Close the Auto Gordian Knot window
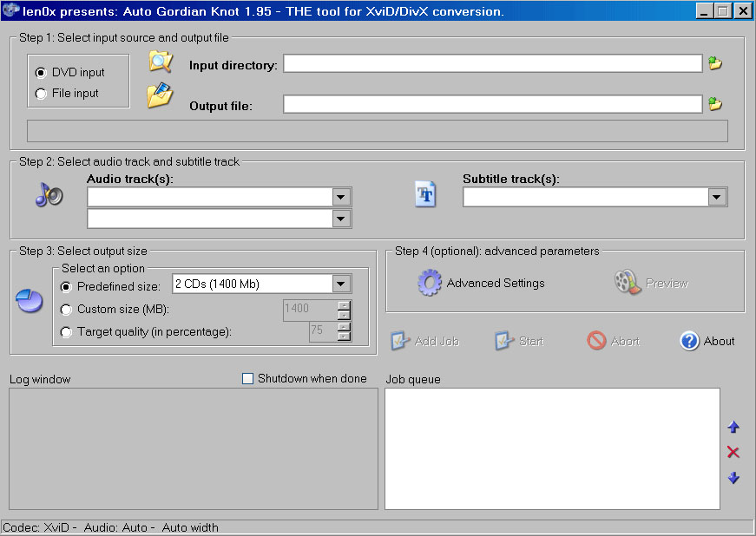Image resolution: width=756 pixels, height=536 pixels. tap(743, 10)
